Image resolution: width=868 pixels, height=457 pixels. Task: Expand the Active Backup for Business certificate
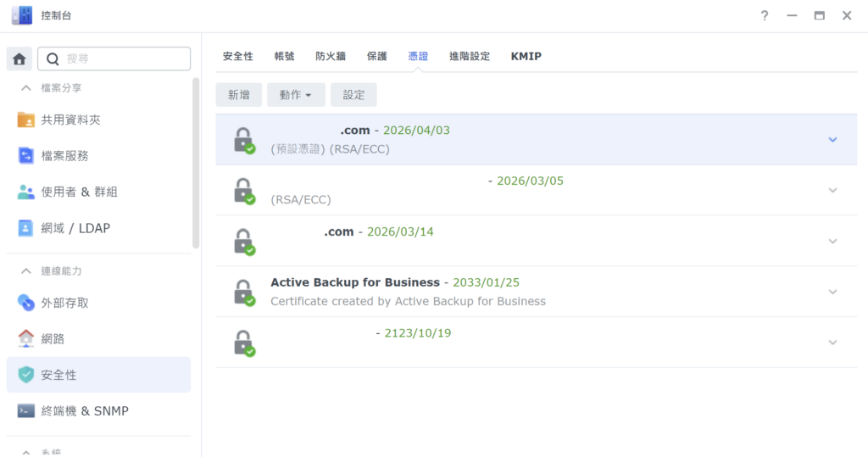832,292
